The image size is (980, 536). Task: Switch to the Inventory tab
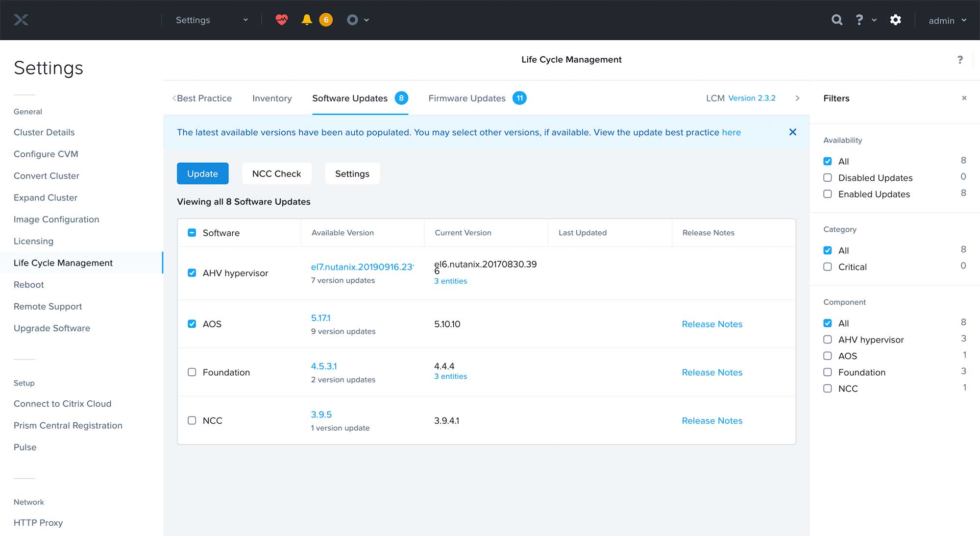(x=272, y=98)
